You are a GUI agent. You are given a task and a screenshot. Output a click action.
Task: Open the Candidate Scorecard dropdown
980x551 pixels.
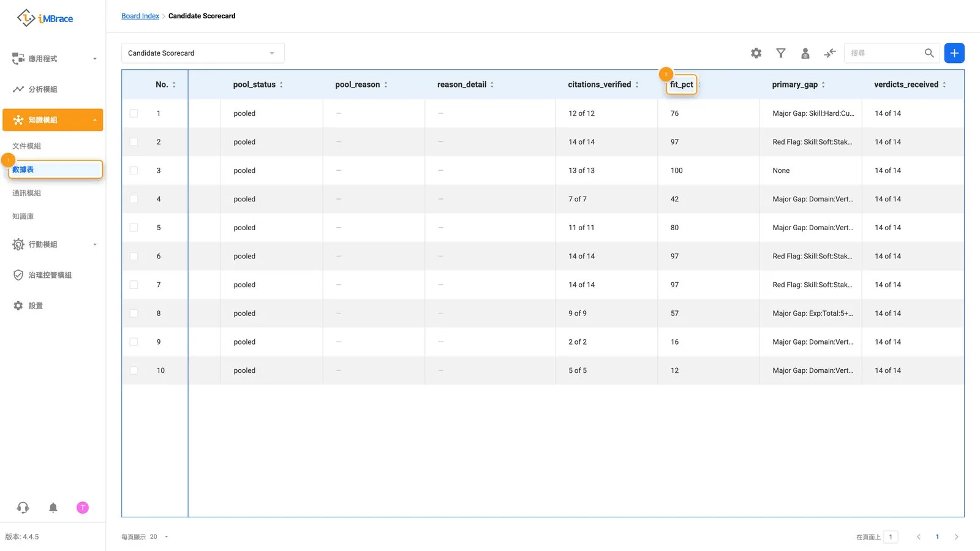click(x=203, y=53)
